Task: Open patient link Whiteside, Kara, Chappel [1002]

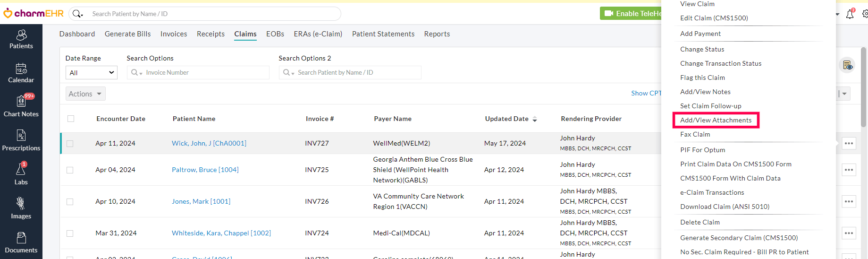Action: pos(221,233)
